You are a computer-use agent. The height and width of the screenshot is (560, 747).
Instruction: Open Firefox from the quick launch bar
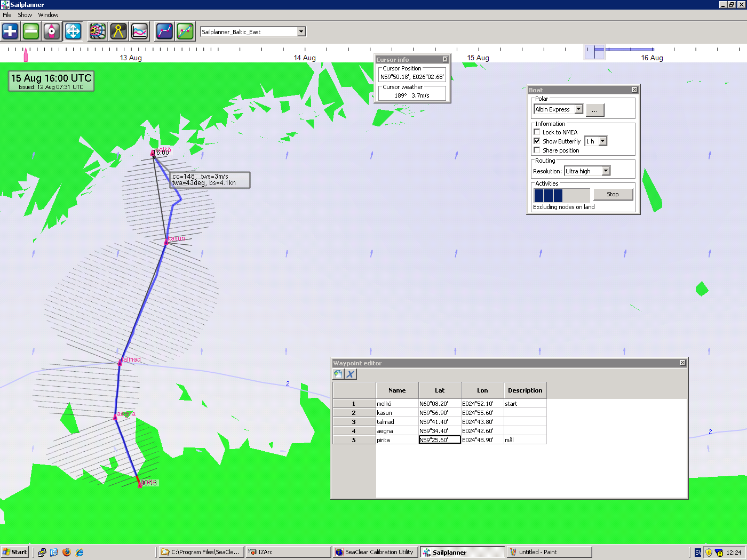67,552
